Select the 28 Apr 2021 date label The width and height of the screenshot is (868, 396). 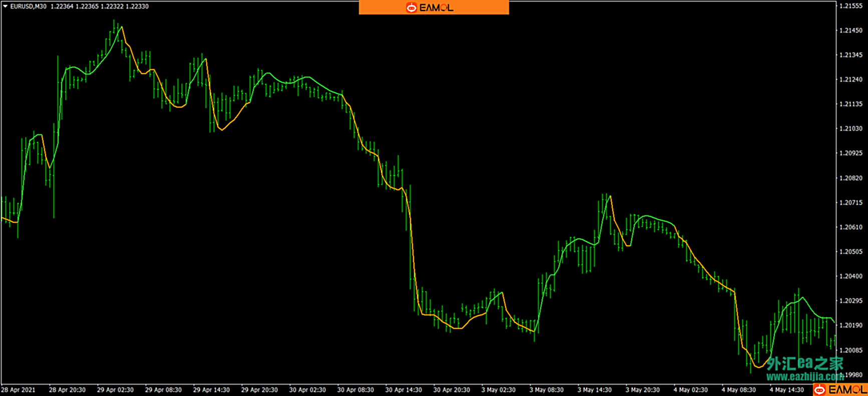pyautogui.click(x=19, y=389)
